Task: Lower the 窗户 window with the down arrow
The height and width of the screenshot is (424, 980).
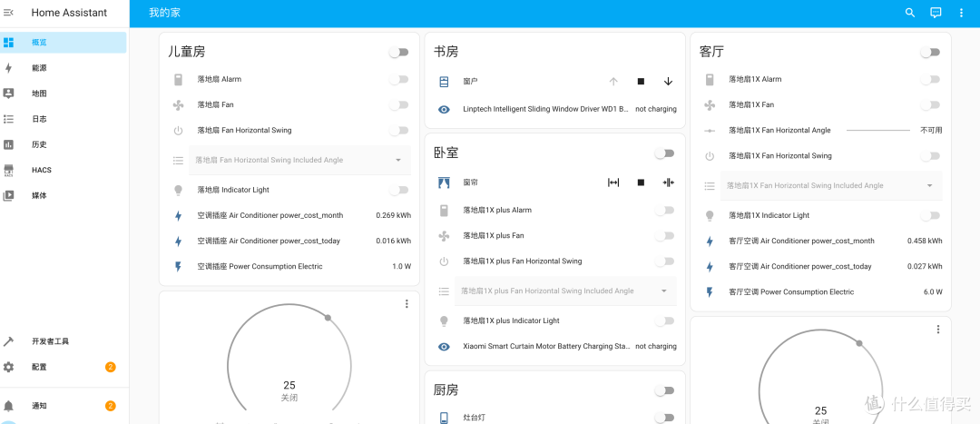Action: point(668,82)
